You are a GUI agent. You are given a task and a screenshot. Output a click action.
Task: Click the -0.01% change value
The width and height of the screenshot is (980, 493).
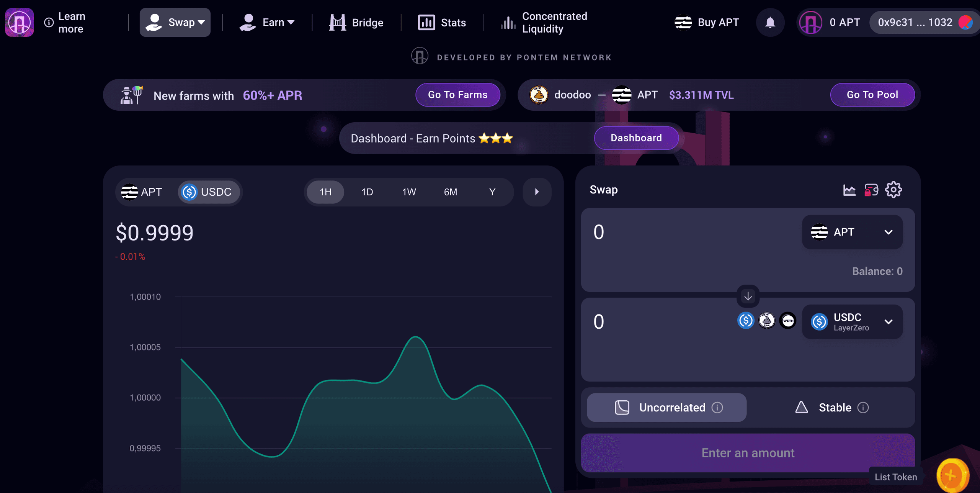coord(130,257)
